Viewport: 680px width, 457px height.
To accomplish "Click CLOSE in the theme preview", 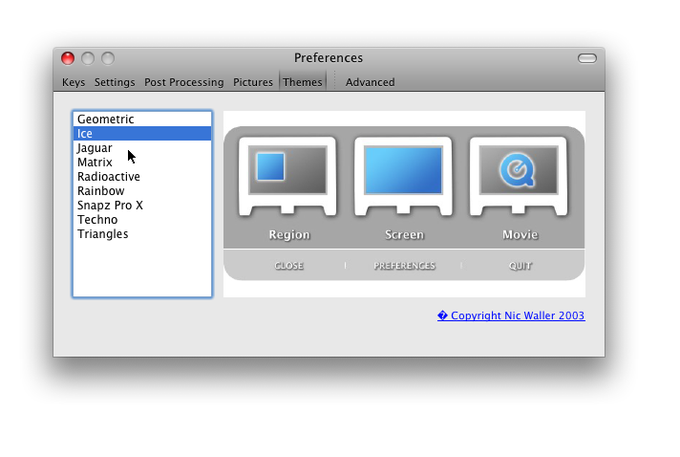I will [x=288, y=265].
